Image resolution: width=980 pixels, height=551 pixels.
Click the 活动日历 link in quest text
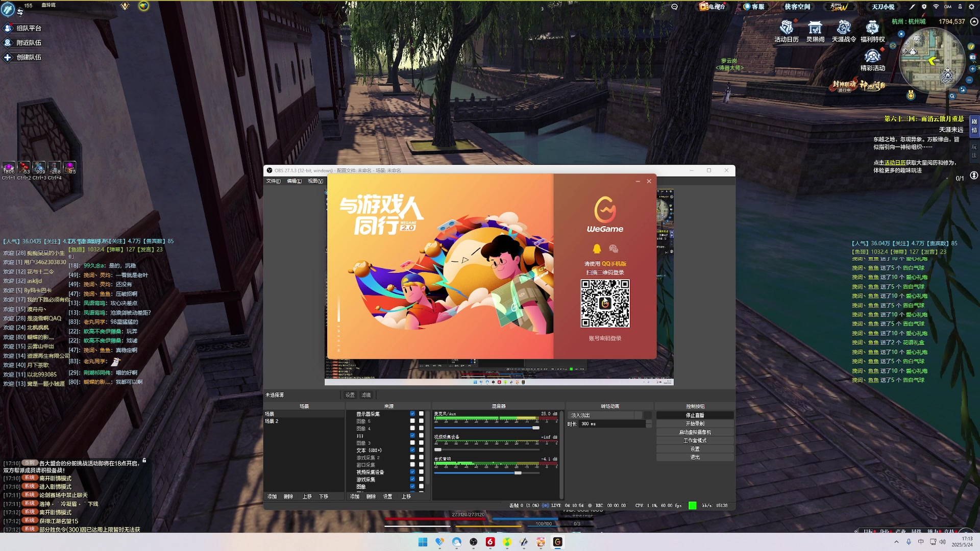click(895, 163)
